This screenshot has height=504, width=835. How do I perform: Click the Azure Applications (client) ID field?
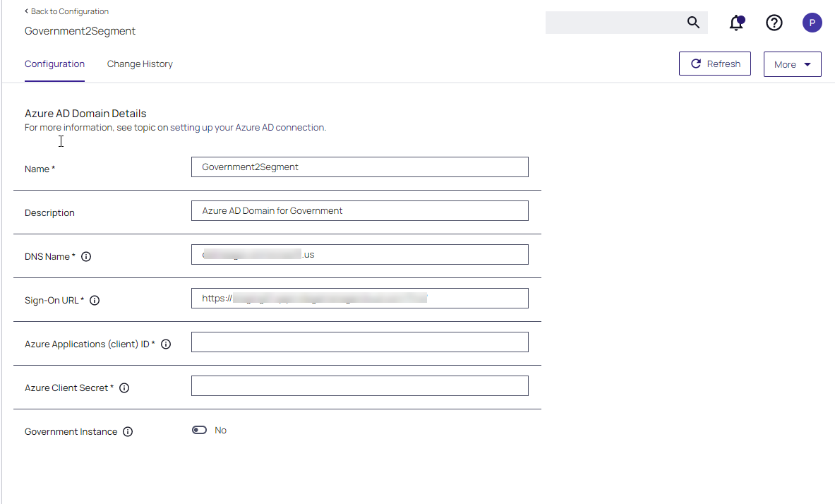coord(359,342)
